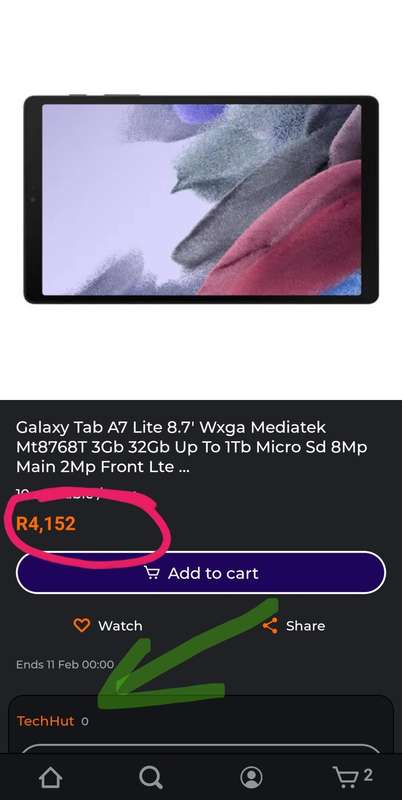The height and width of the screenshot is (800, 402).
Task: Click the R4,152 price
Action: click(x=46, y=524)
